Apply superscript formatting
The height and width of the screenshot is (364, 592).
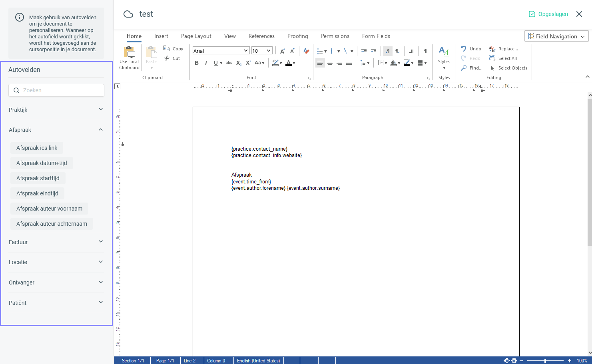point(248,63)
